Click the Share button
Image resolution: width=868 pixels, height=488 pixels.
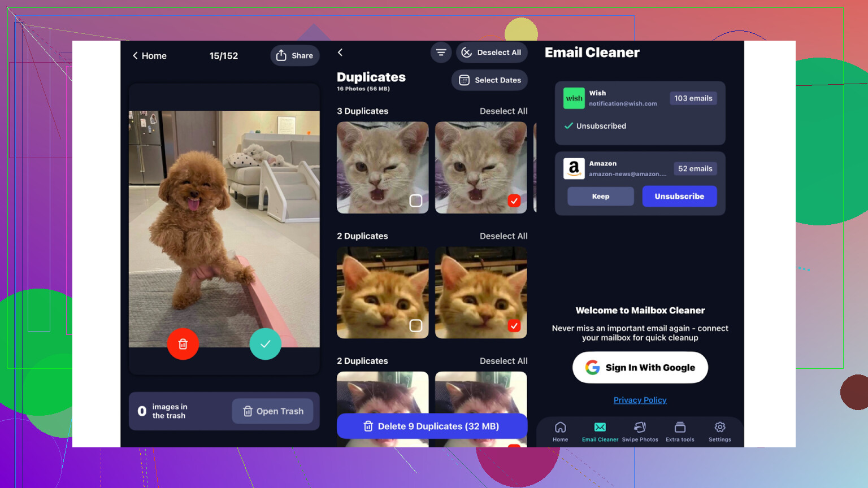(295, 55)
